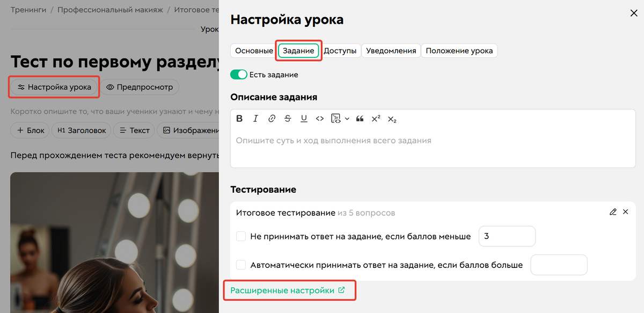Insert a code block
Screen dimensions: 644x313
tap(336, 119)
